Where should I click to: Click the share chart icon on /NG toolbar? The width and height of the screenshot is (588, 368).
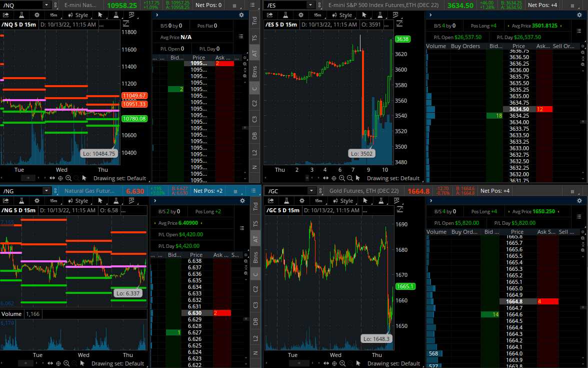[x=6, y=200]
